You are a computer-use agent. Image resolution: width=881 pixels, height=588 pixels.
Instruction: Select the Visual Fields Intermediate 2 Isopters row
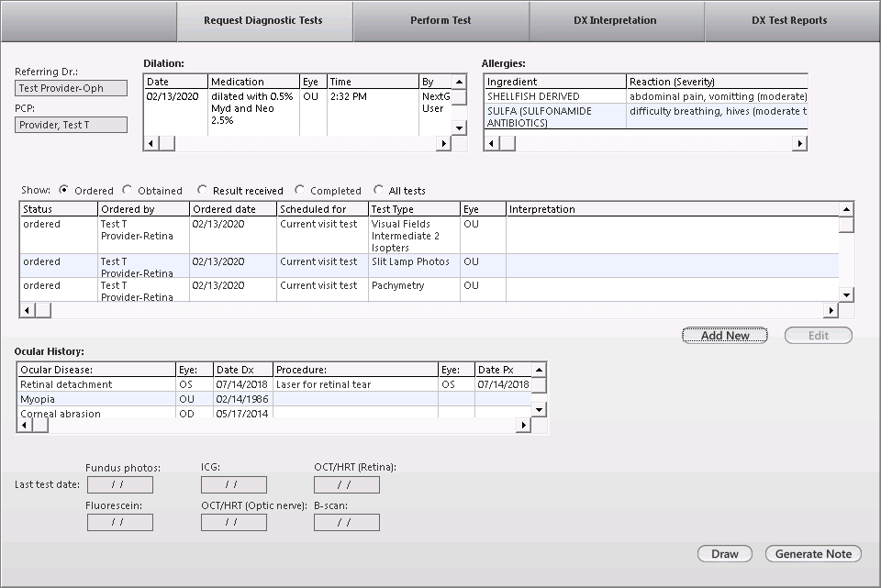pos(429,236)
